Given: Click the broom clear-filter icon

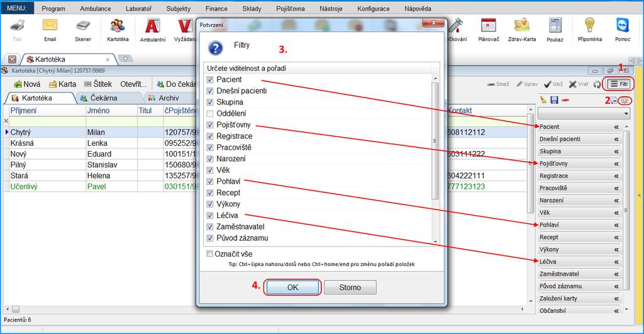Looking at the screenshot, I should pyautogui.click(x=543, y=100).
